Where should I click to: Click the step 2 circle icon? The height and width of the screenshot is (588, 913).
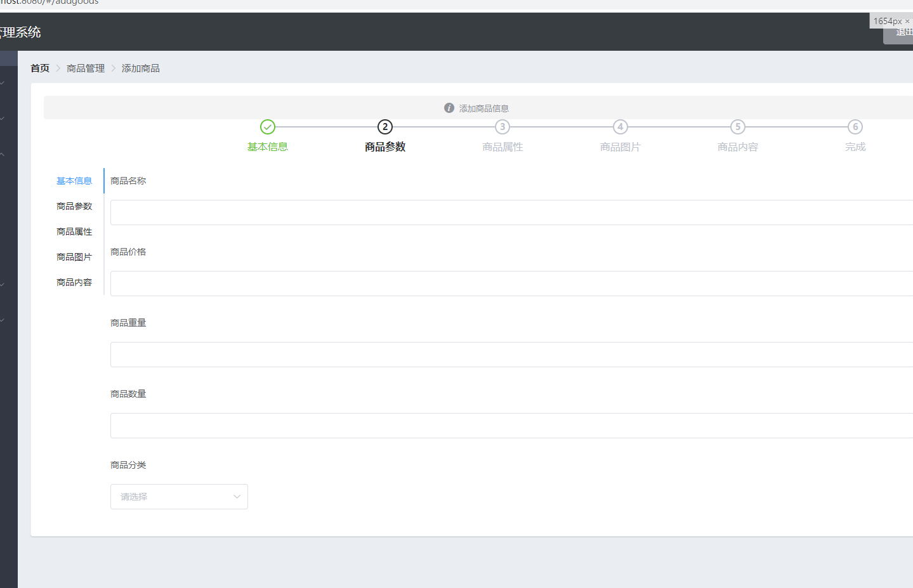coord(385,127)
